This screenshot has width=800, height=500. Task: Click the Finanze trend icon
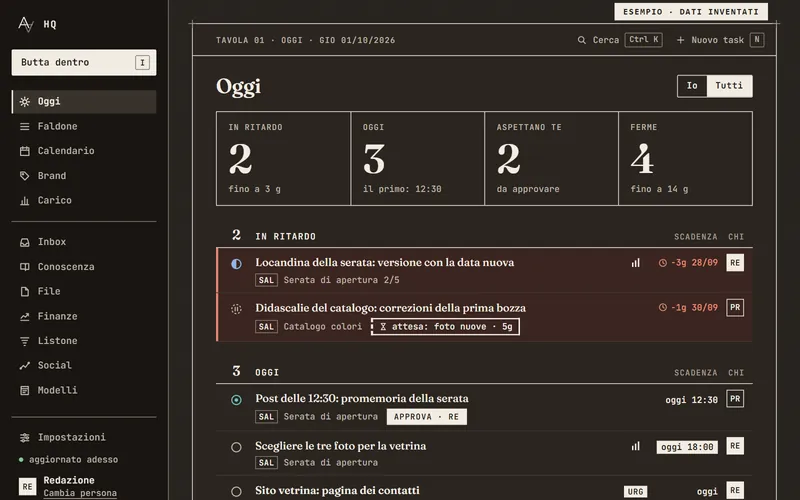click(x=24, y=316)
